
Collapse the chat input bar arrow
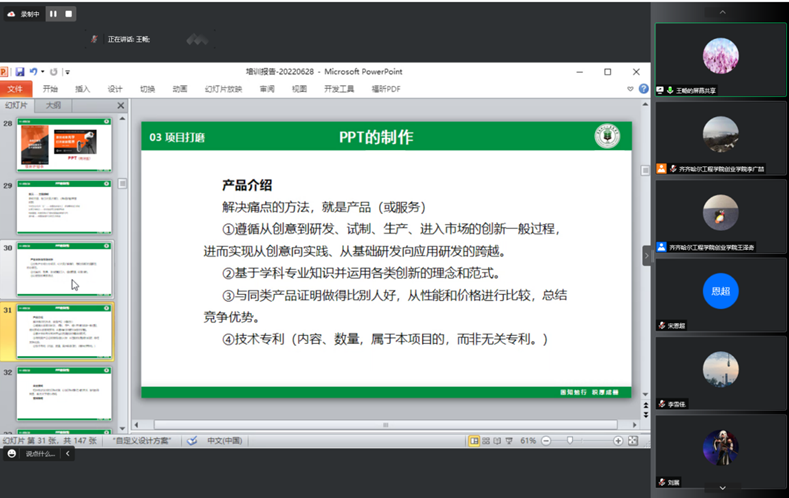click(68, 453)
